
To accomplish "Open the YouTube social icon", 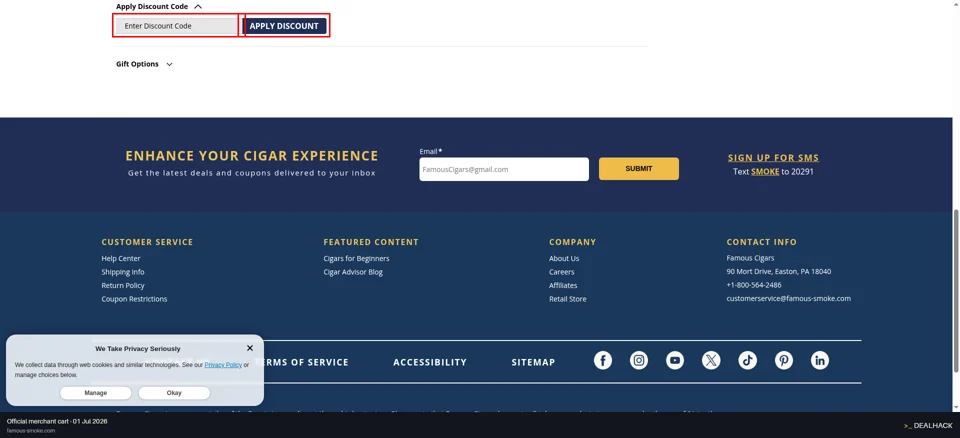I will [x=675, y=360].
